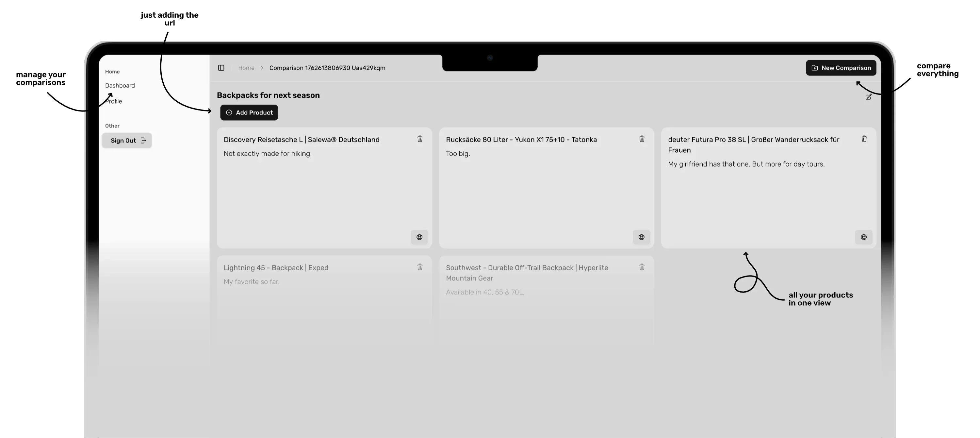Screen dimensions: 980x438
Task: Create a New Comparison
Action: point(841,68)
